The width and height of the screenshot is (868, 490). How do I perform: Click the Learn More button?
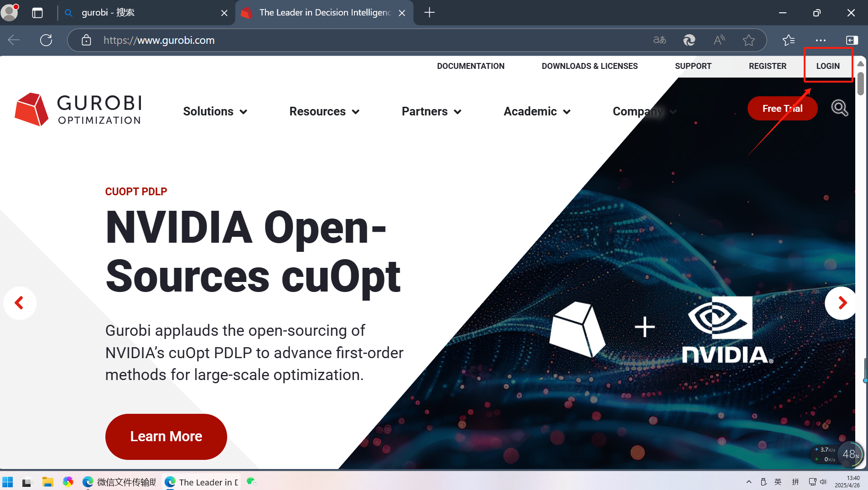click(x=166, y=437)
